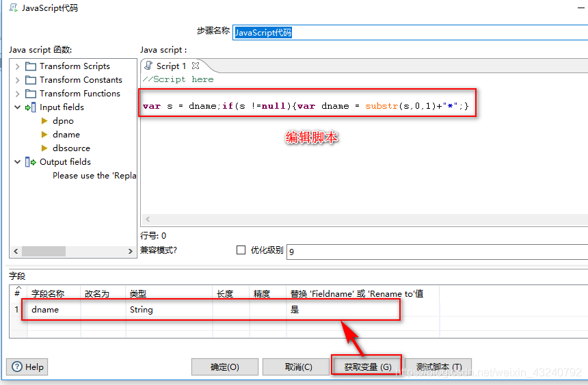Click the 长度 column header

231,293
